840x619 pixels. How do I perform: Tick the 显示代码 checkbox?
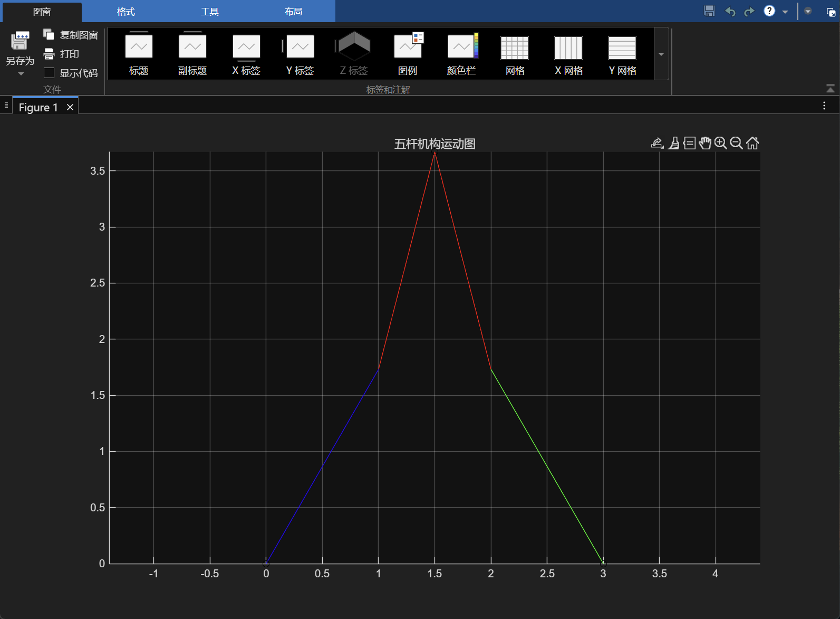pyautogui.click(x=49, y=73)
